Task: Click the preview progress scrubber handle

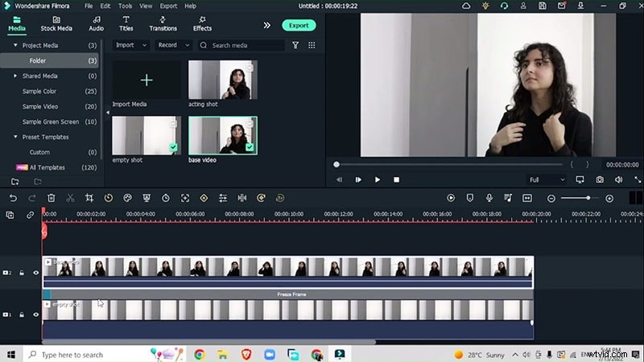Action: 336,165
